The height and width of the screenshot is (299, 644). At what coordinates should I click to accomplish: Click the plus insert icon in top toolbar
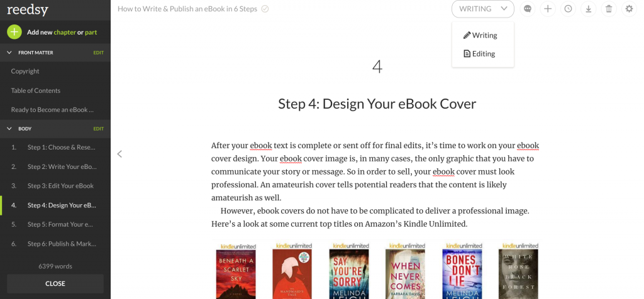(x=548, y=9)
